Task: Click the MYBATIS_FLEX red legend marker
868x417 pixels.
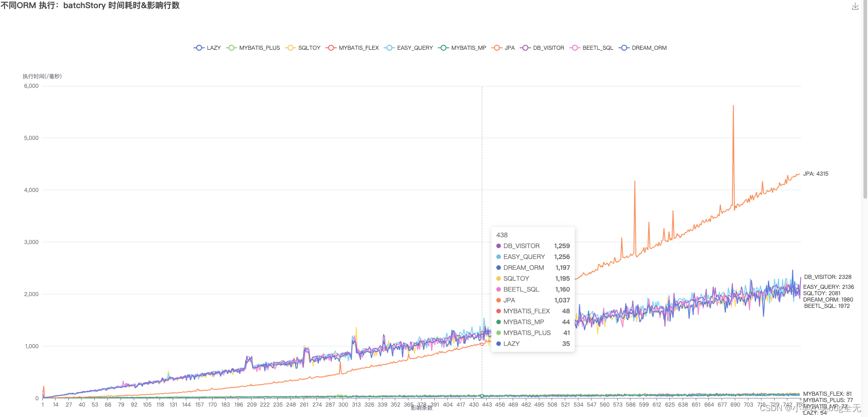Action: pyautogui.click(x=331, y=48)
